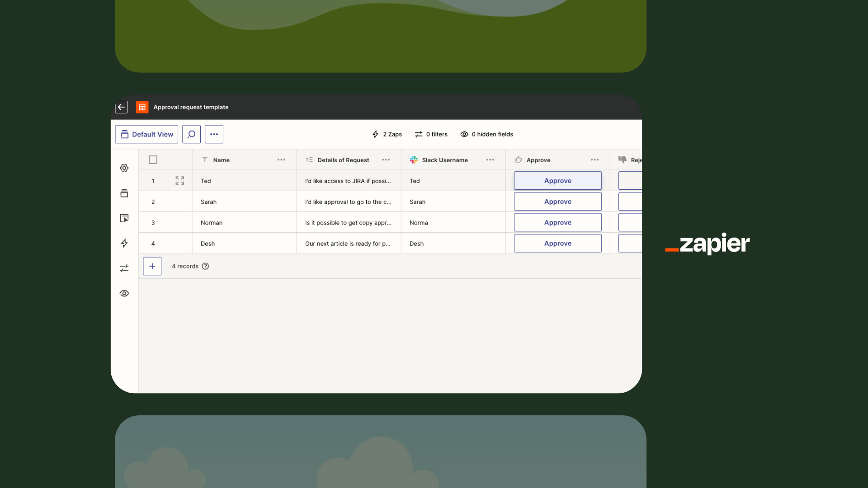
Task: Toggle the eye icon in the left sidebar
Action: (124, 293)
